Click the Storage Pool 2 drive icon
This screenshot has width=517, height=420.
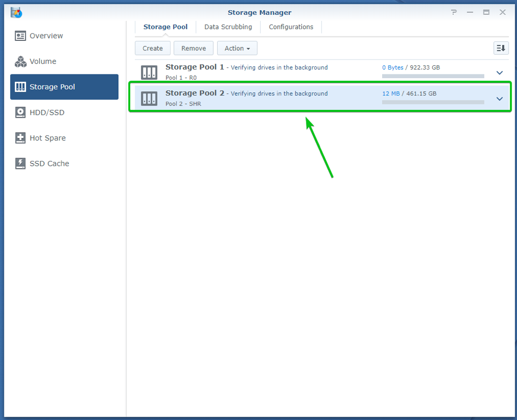[x=149, y=98]
